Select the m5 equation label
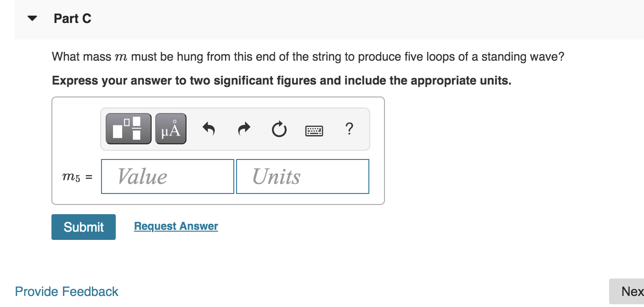644x307 pixels. click(76, 176)
